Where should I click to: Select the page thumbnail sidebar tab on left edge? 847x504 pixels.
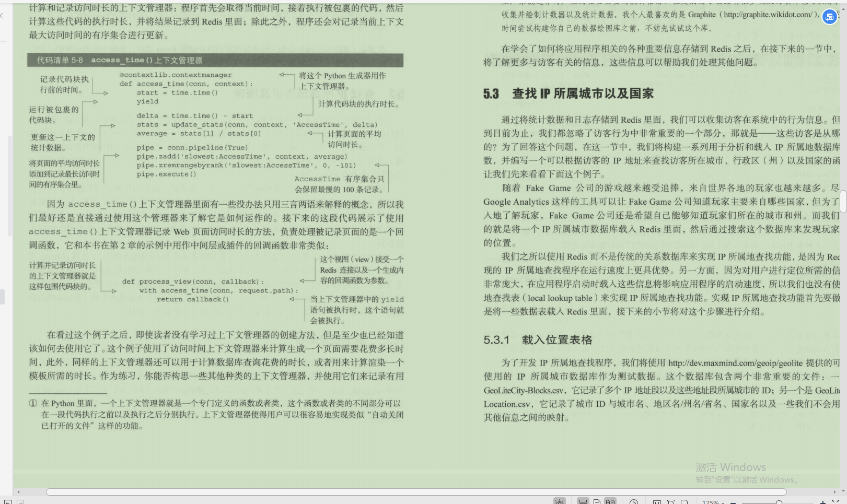(3, 296)
